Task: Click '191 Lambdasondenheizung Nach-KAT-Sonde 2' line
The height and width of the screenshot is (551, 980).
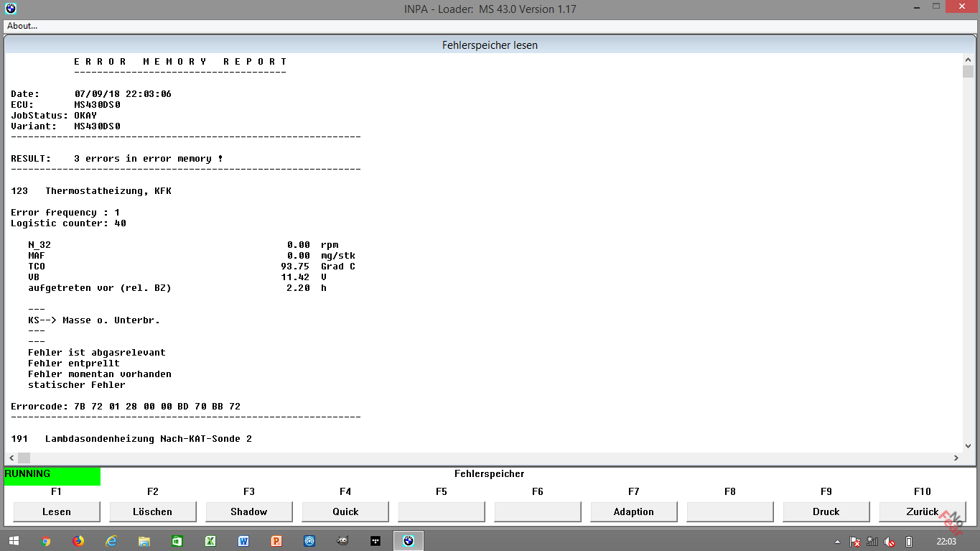Action: (x=131, y=439)
